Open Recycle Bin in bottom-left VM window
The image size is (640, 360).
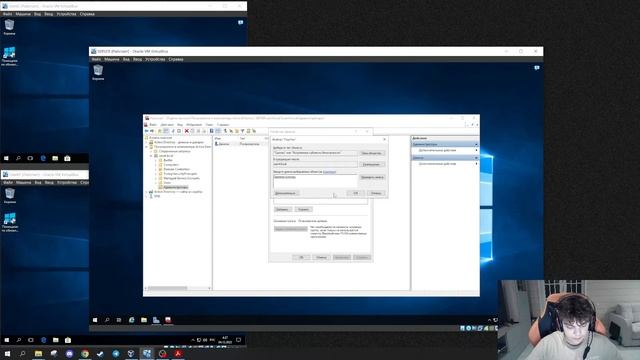click(x=10, y=195)
